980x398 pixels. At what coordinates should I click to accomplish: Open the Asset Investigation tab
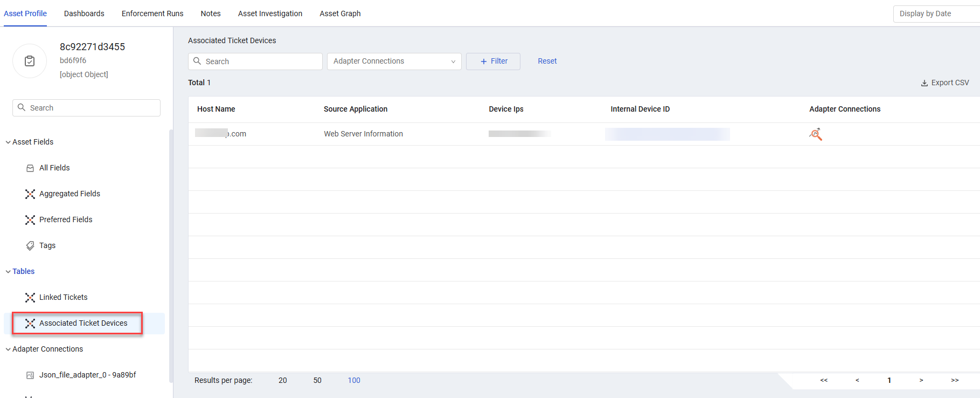tap(270, 13)
